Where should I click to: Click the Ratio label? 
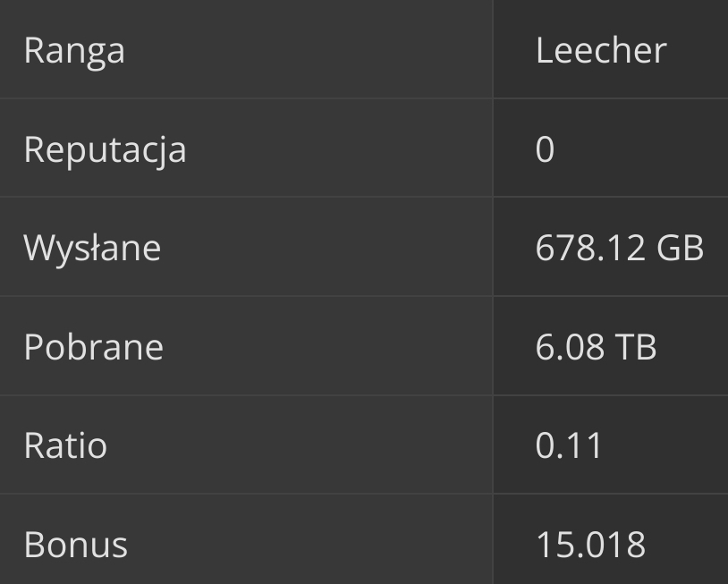coord(65,445)
